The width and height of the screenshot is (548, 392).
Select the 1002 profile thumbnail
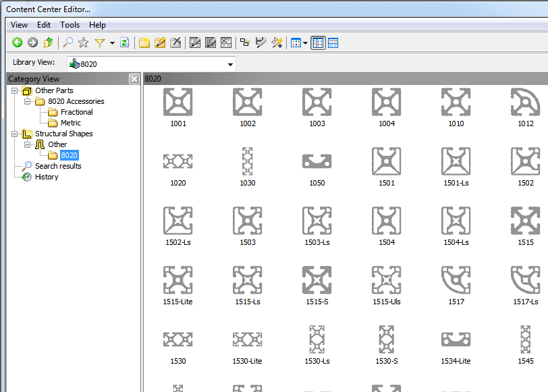248,102
